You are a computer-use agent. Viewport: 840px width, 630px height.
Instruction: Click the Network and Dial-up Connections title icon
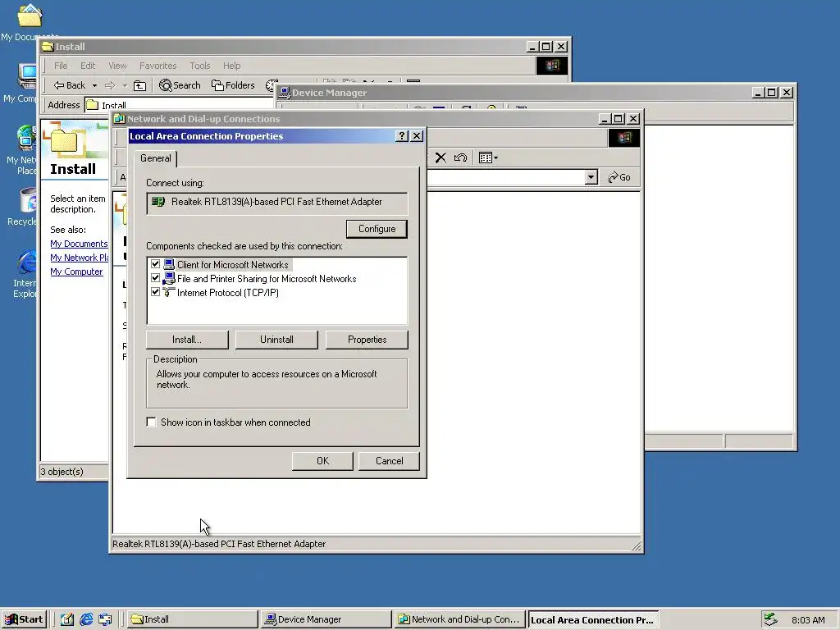120,119
